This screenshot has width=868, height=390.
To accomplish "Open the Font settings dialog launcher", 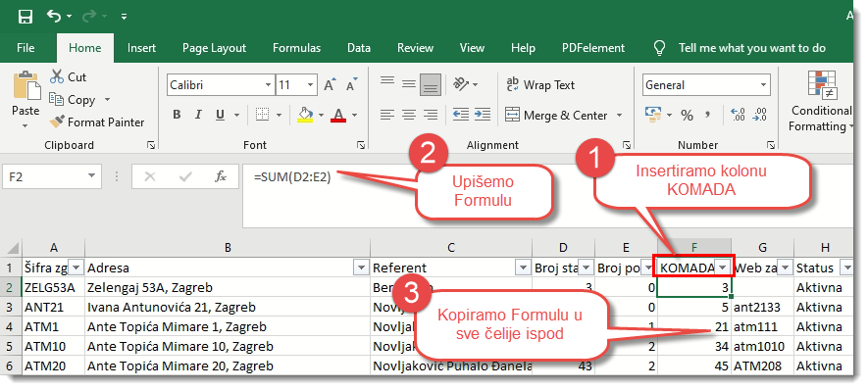I will tap(361, 145).
